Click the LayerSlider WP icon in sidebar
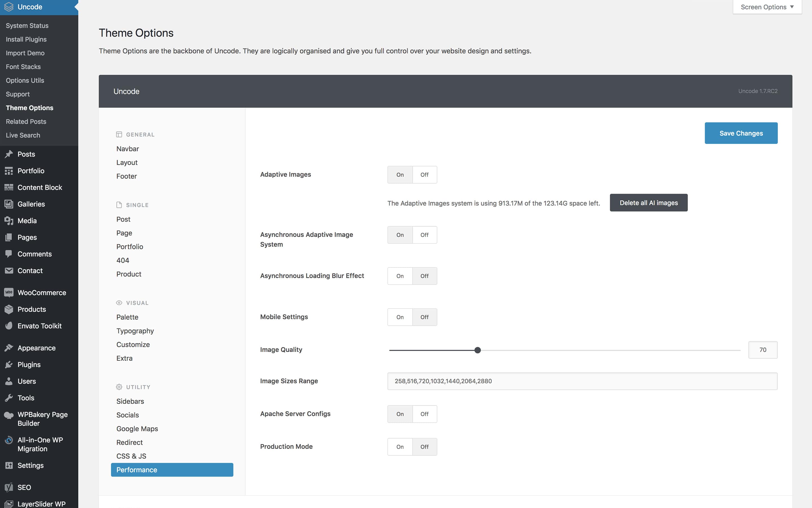The image size is (812, 508). 9,503
